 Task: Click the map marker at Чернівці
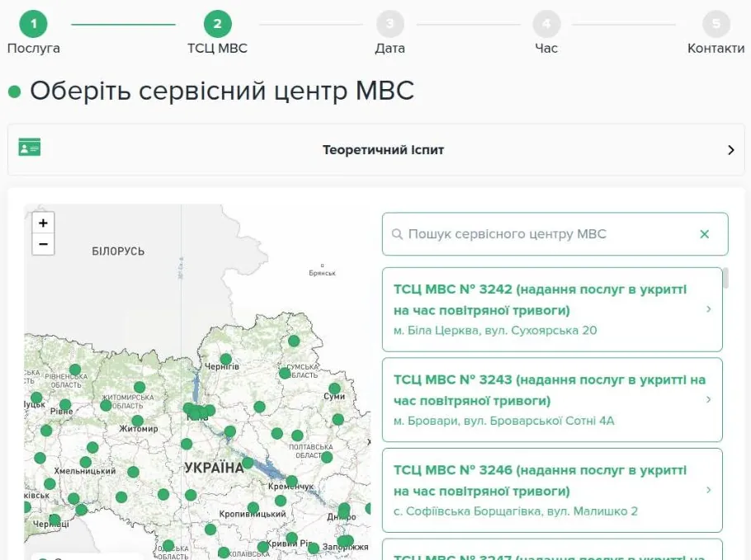pyautogui.click(x=54, y=520)
